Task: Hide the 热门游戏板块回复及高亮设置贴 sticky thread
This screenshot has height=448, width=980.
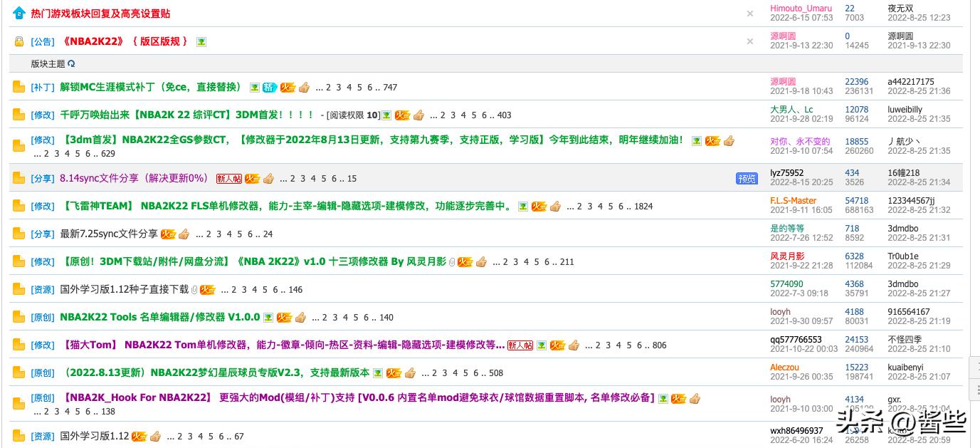Action: click(x=749, y=14)
